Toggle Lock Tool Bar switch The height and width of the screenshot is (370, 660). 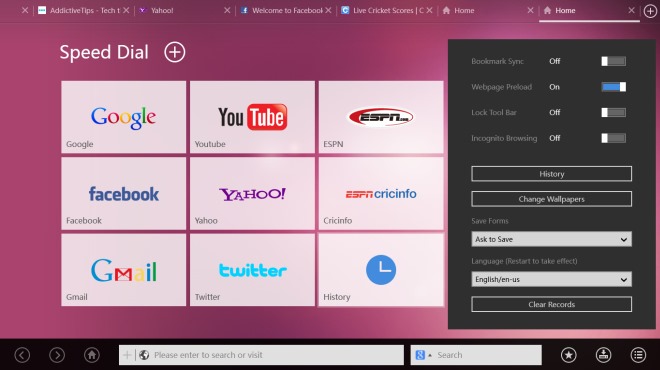[613, 112]
